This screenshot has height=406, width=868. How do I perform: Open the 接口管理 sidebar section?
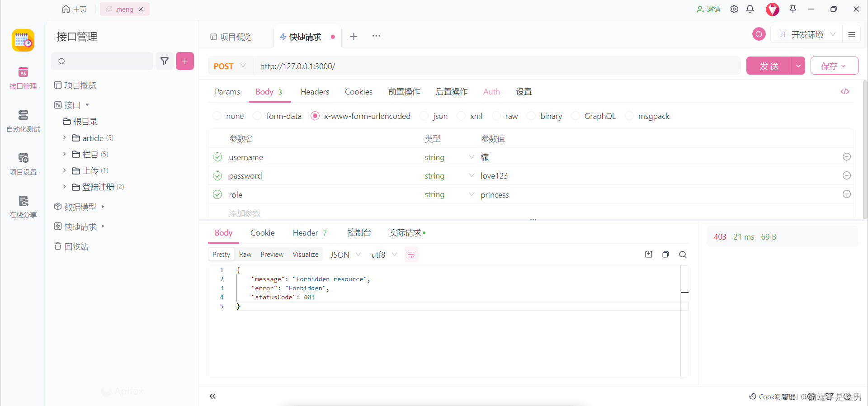[23, 78]
